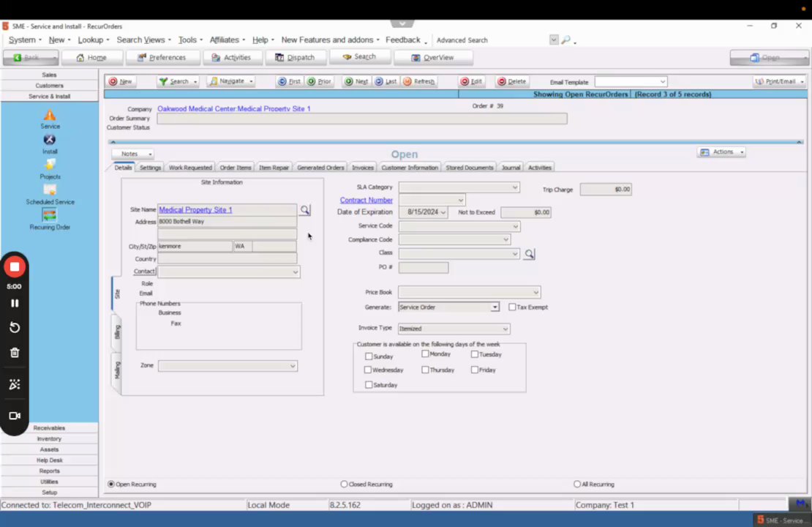Click the advanced search magnifier icon

coord(566,40)
